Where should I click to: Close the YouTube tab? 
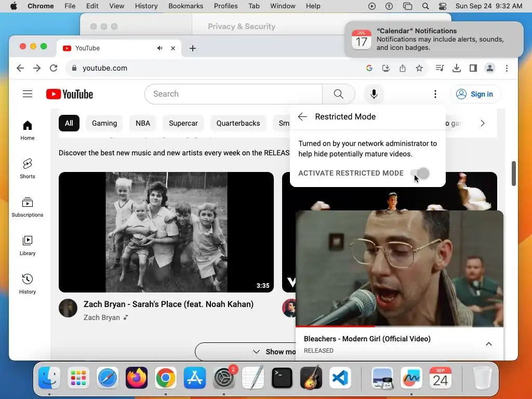click(173, 48)
